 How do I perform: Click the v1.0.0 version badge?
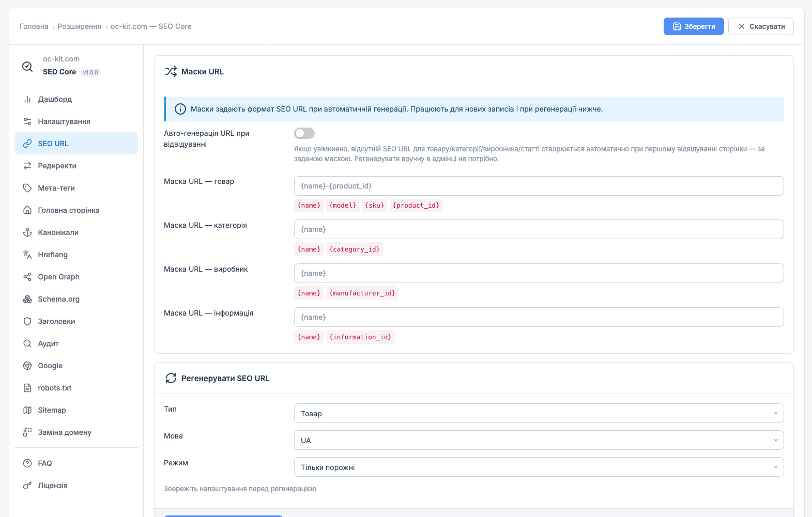[x=90, y=72]
